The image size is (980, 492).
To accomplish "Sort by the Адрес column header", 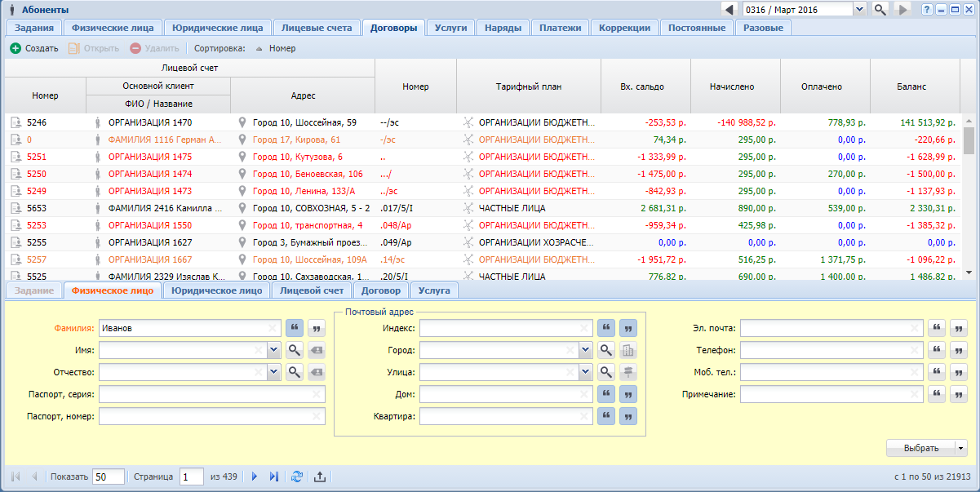I will click(303, 95).
